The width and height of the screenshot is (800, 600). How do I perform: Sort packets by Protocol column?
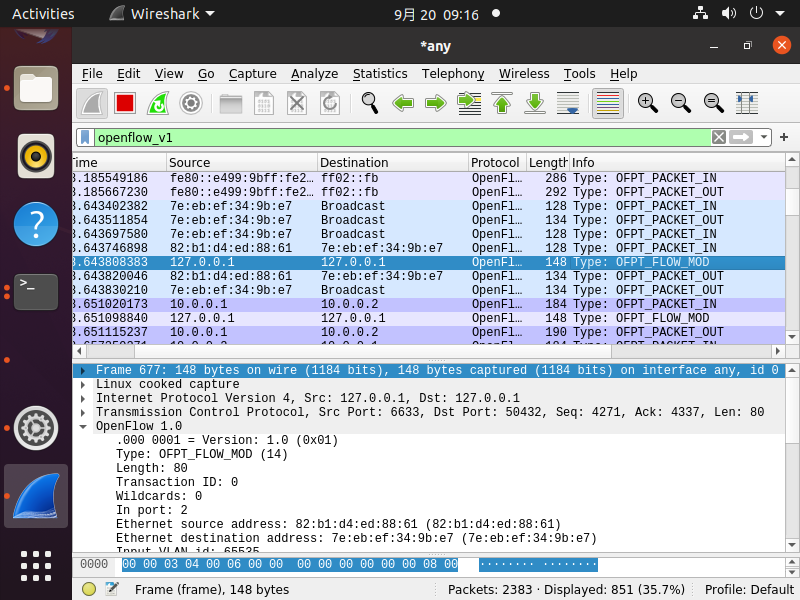(x=497, y=162)
